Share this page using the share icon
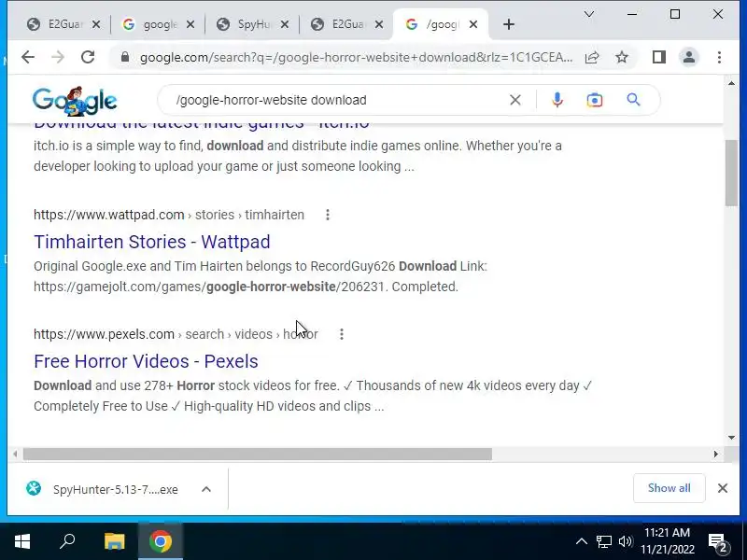The height and width of the screenshot is (560, 747). (592, 58)
